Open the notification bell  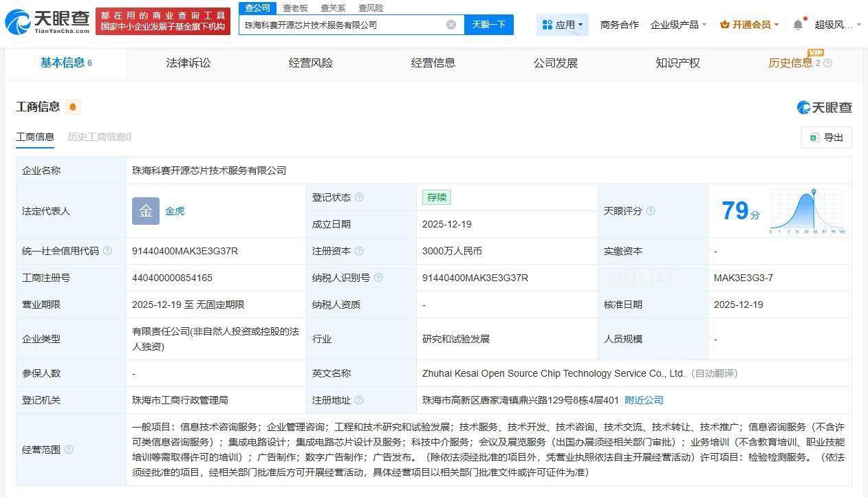[x=798, y=25]
